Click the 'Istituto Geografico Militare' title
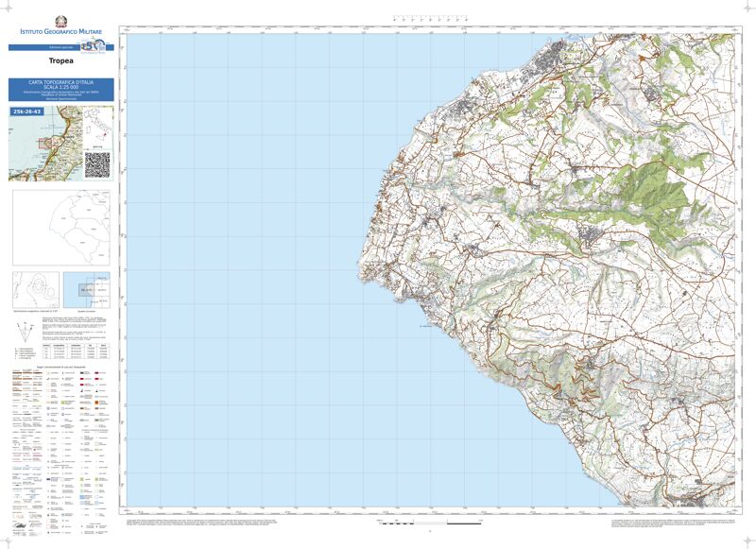The image size is (756, 549). coord(61,33)
